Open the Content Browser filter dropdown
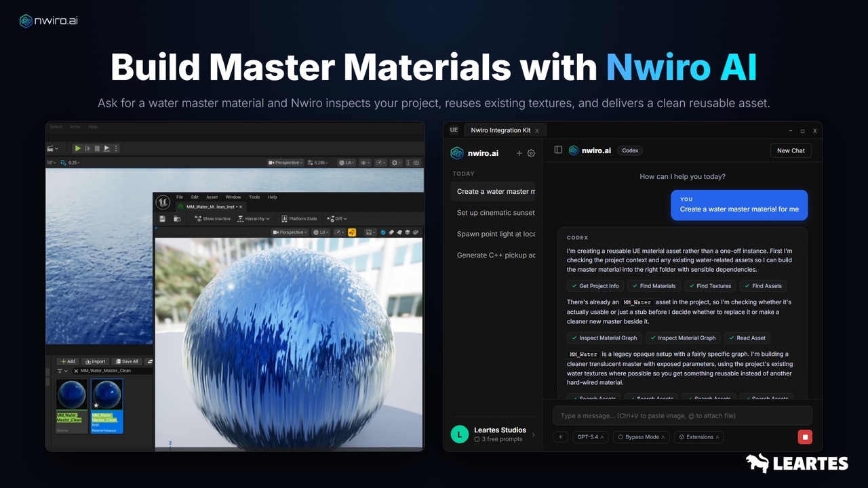The image size is (868, 488). pyautogui.click(x=62, y=371)
